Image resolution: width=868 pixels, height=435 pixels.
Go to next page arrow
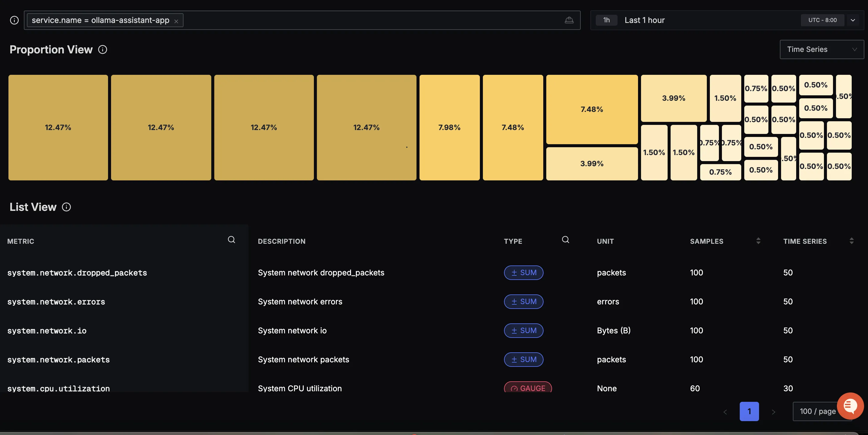pyautogui.click(x=773, y=412)
